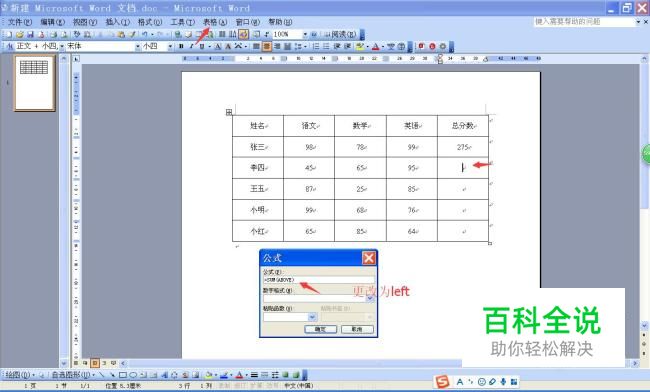This screenshot has height=392, width=650.
Task: Select the page 1 thumbnail
Action: [35, 83]
